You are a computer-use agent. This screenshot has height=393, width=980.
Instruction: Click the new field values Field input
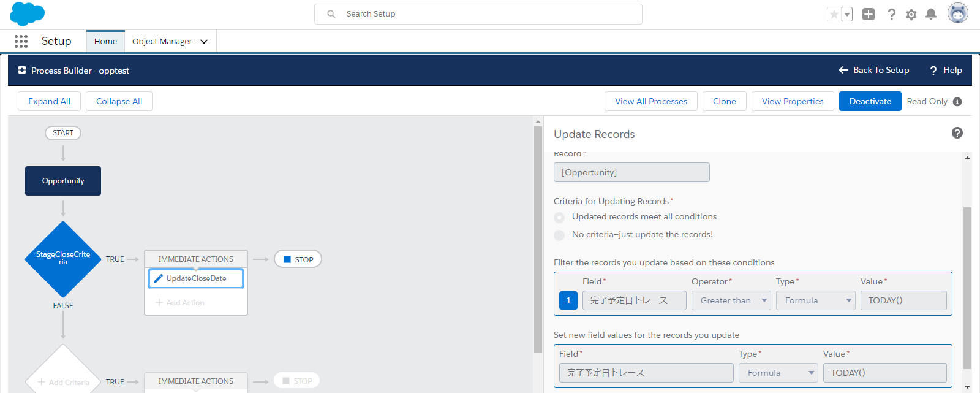tap(646, 373)
